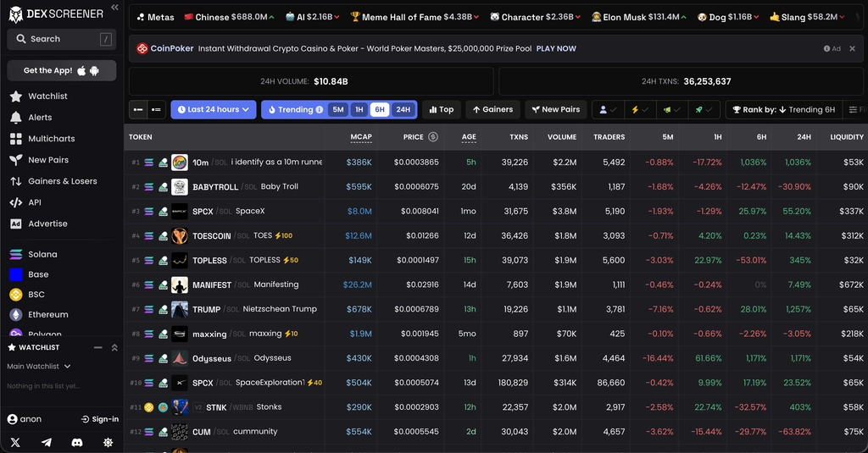Open the Metas menu
The height and width of the screenshot is (453, 868).
tap(156, 17)
